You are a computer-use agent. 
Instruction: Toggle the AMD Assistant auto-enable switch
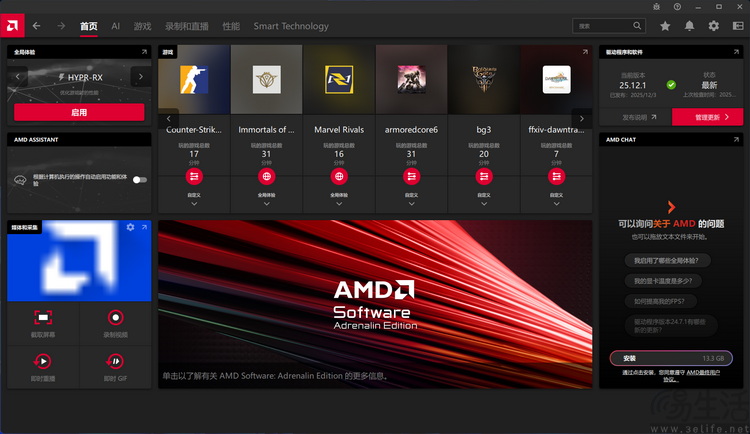tap(139, 180)
